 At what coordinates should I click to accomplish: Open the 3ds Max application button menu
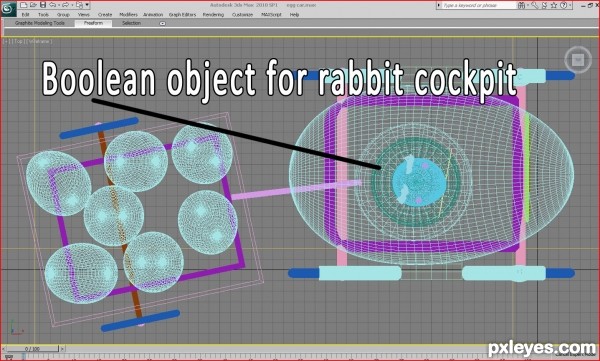8,9
